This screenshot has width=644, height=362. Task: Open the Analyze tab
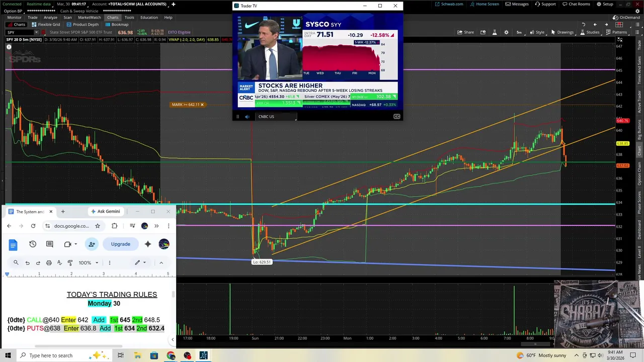pyautogui.click(x=50, y=17)
